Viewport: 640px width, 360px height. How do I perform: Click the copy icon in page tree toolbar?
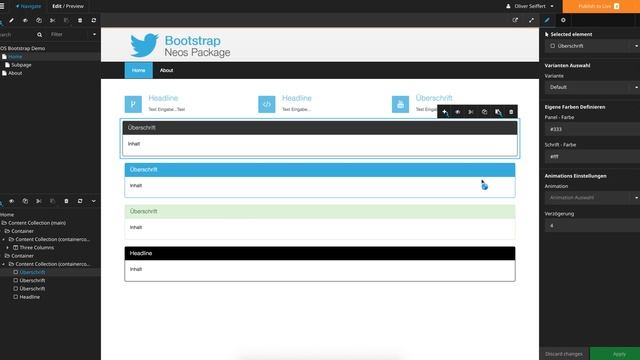[x=39, y=20]
